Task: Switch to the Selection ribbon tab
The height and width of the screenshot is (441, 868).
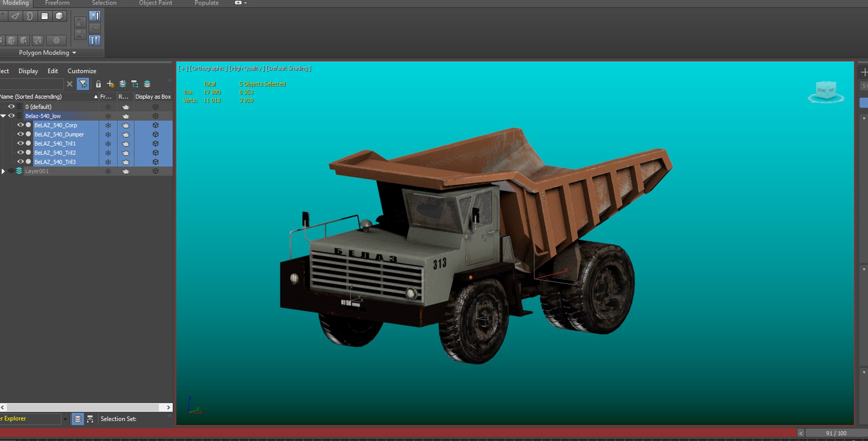Action: coord(104,3)
